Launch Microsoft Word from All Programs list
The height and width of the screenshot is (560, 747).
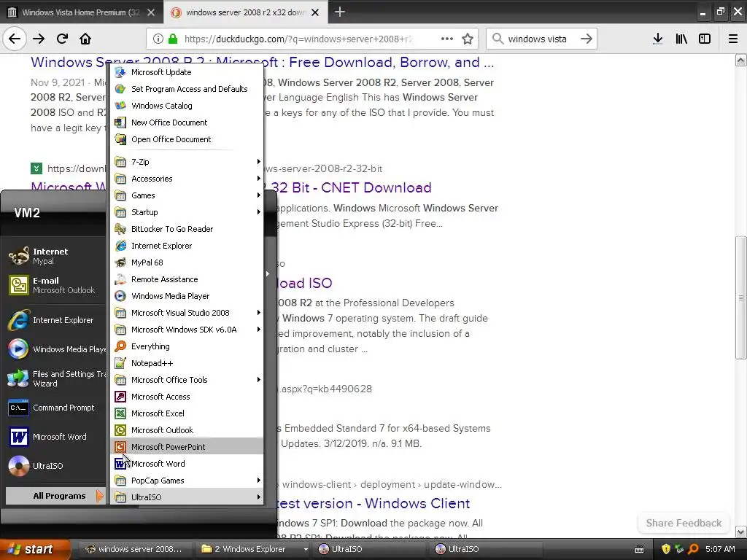[x=187, y=463]
